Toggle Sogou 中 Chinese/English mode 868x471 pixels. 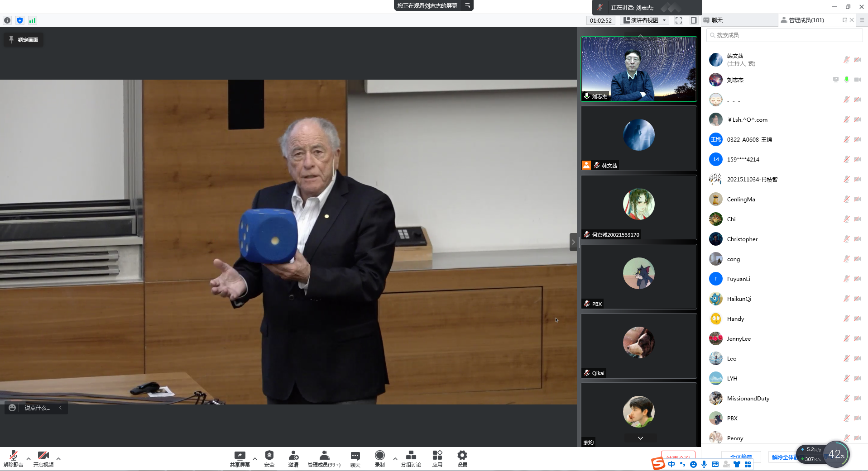click(x=671, y=464)
